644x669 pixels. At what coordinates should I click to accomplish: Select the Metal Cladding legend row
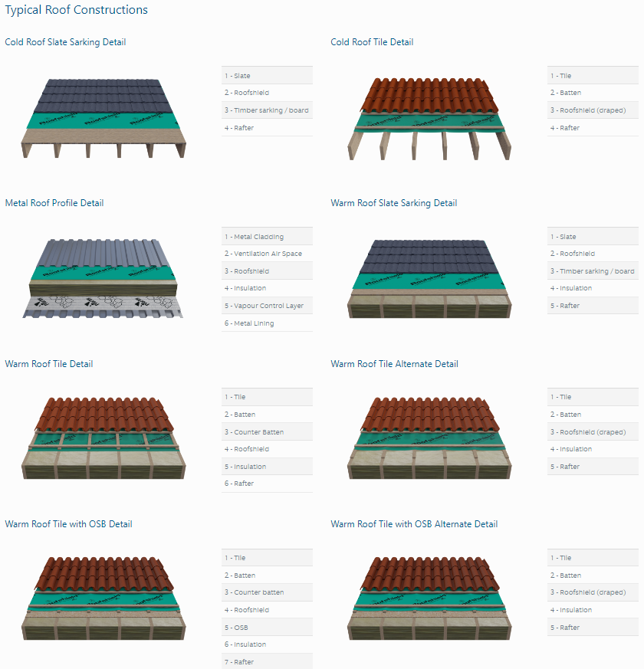point(267,237)
